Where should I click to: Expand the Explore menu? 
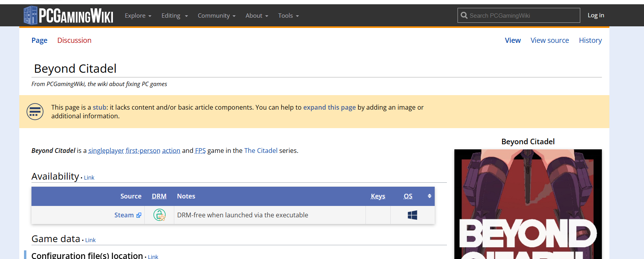138,16
